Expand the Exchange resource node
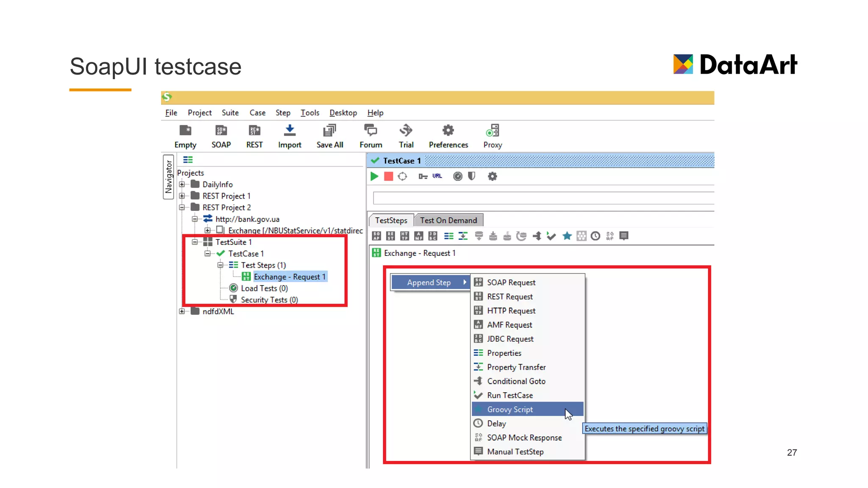This screenshot has height=488, width=868. 208,230
